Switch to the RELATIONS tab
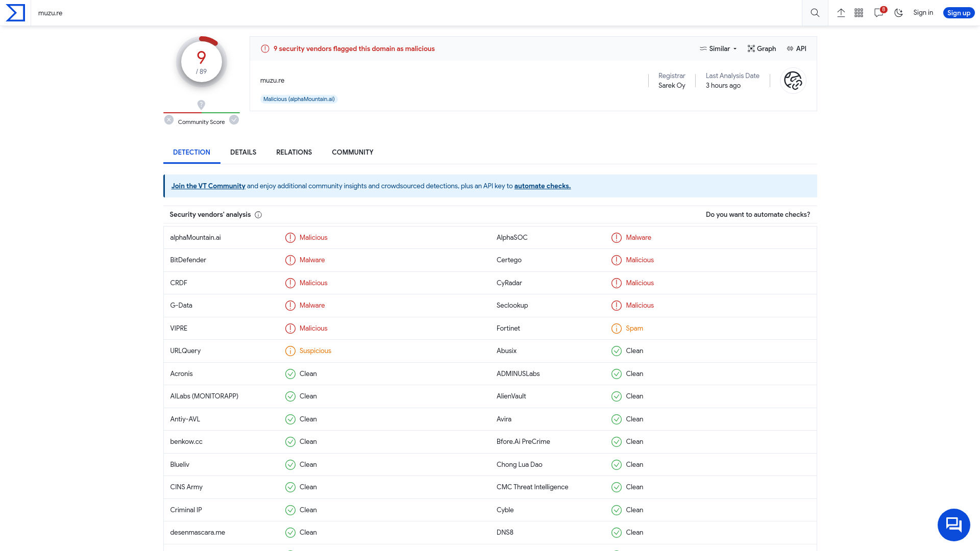980x551 pixels. 294,152
